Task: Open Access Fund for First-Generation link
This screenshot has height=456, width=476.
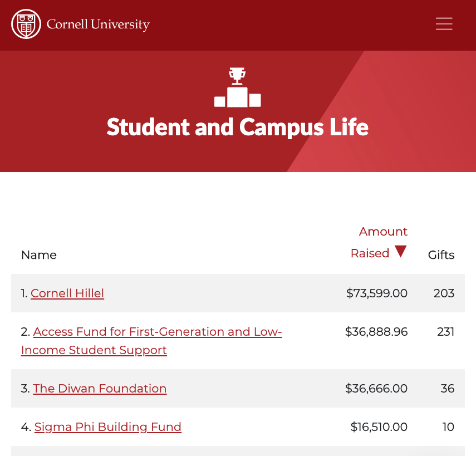Action: click(151, 341)
